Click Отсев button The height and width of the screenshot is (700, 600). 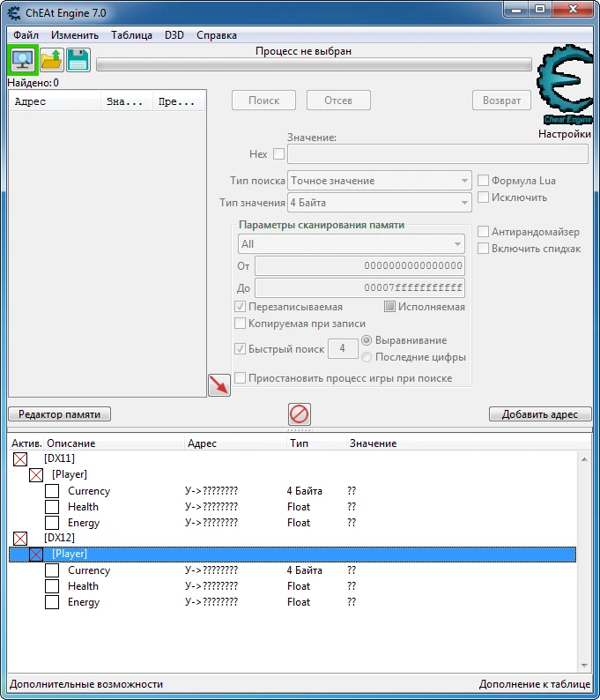point(338,100)
